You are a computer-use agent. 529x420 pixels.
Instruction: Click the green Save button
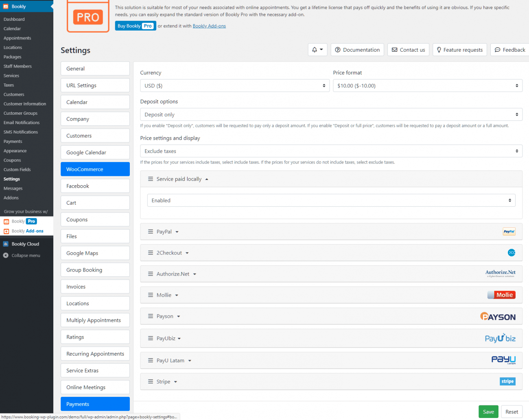488,411
